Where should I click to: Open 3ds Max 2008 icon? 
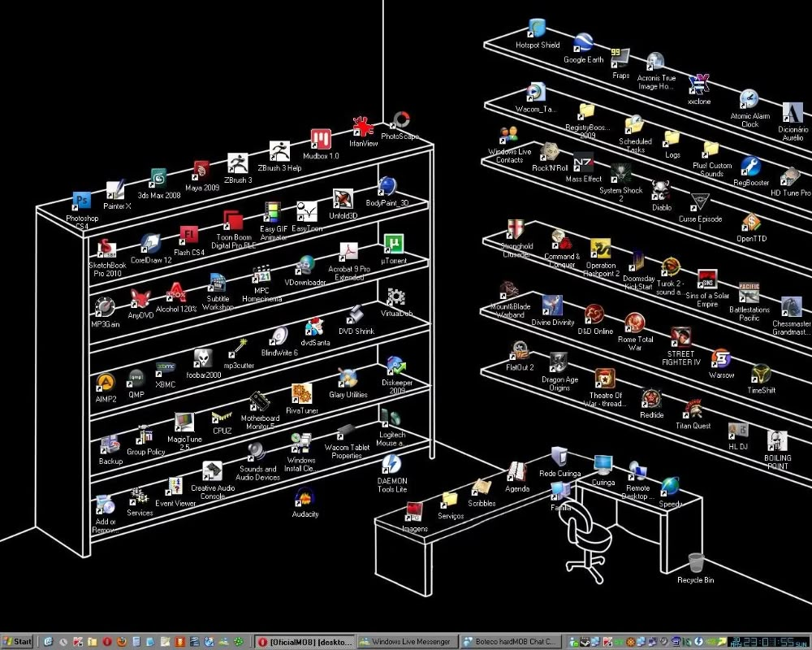click(158, 178)
